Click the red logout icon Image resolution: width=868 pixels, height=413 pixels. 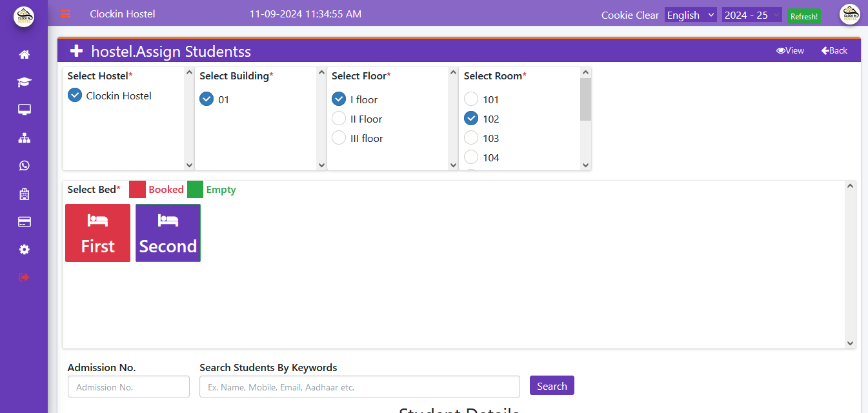pyautogui.click(x=25, y=277)
